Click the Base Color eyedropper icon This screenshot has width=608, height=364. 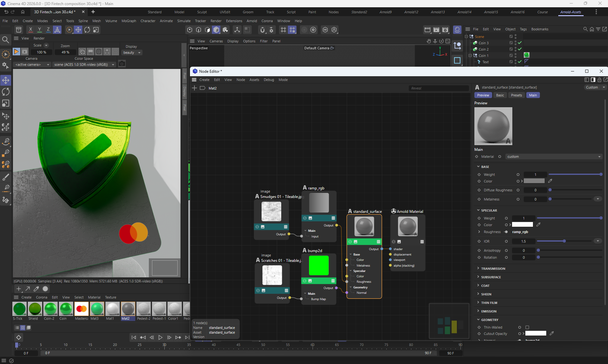pyautogui.click(x=550, y=181)
